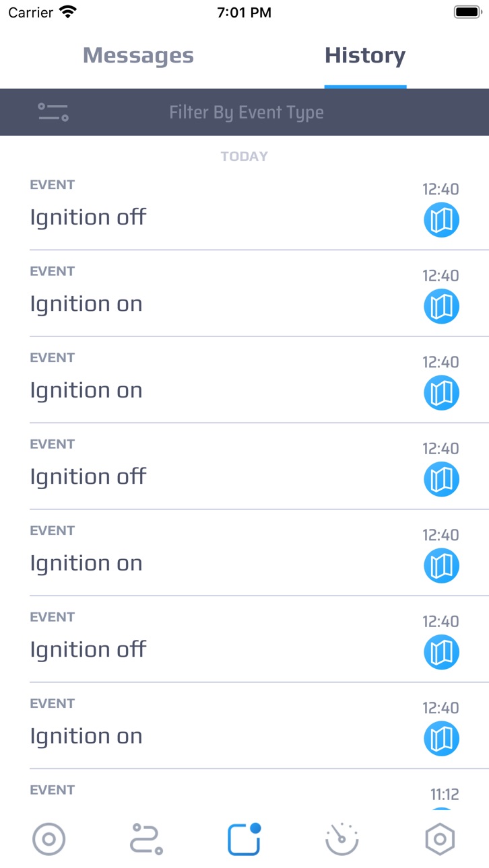Switch to the Messages tab
This screenshot has width=489, height=868.
[138, 55]
